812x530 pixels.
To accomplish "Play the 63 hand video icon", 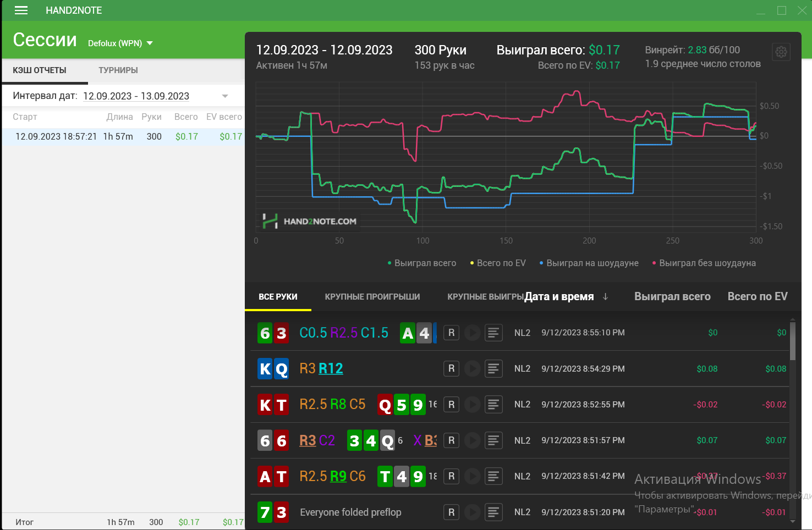I will (472, 333).
